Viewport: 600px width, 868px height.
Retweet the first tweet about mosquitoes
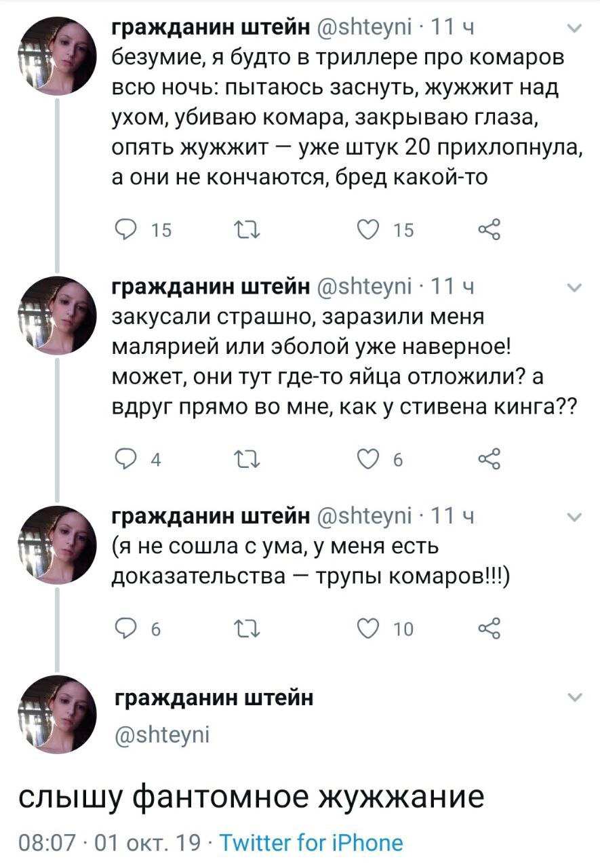243,231
